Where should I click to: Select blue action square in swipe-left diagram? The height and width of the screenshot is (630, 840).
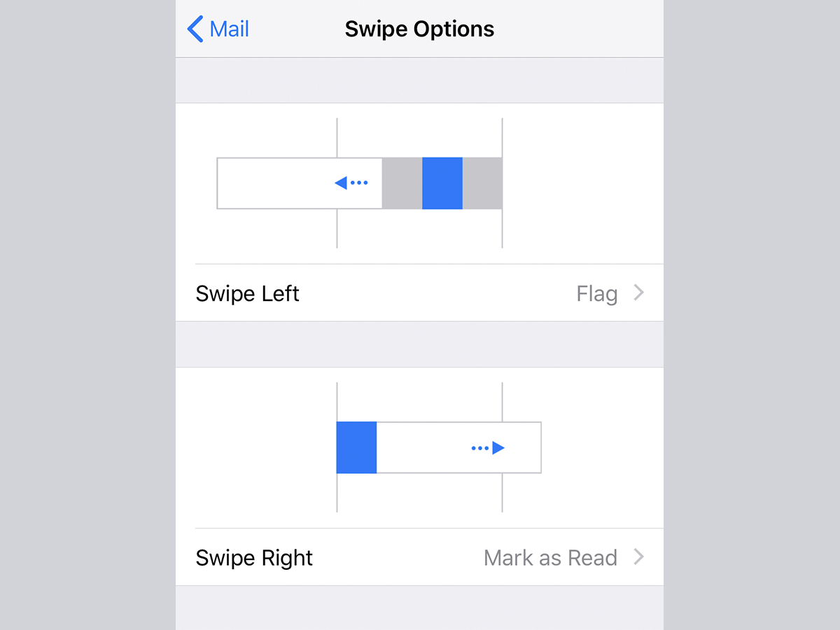(x=442, y=183)
